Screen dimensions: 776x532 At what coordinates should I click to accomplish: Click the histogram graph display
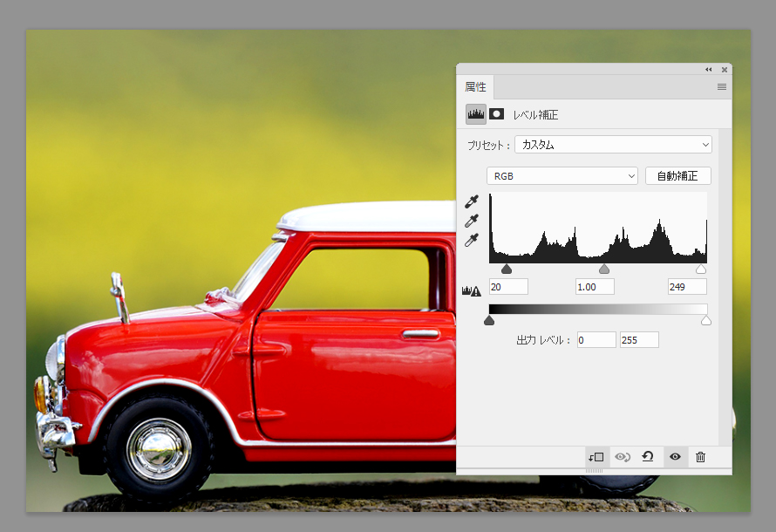point(598,228)
